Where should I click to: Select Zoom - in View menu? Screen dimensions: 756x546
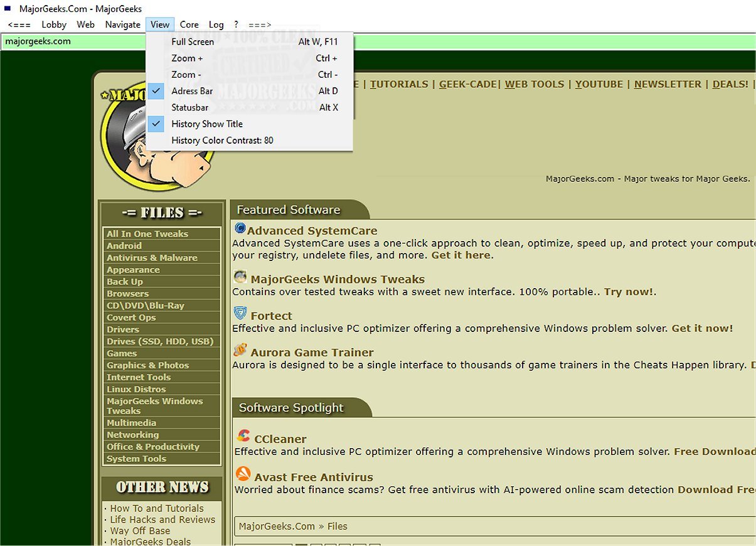click(x=250, y=74)
